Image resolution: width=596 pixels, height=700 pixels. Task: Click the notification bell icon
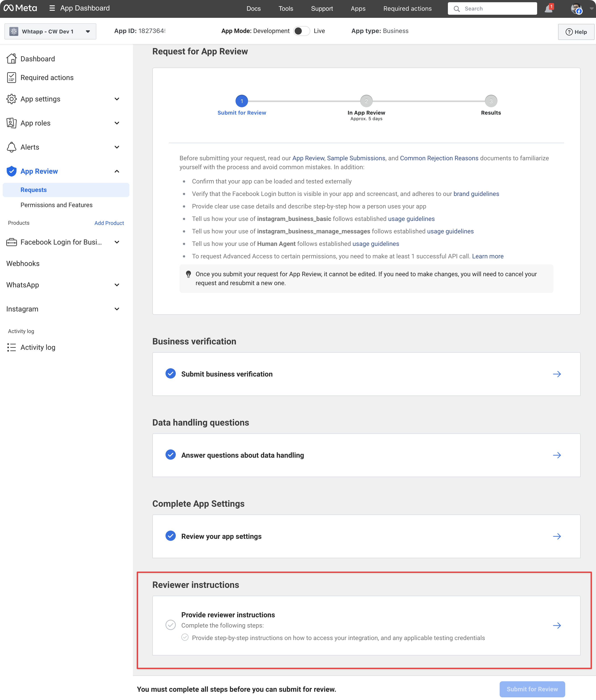[548, 9]
